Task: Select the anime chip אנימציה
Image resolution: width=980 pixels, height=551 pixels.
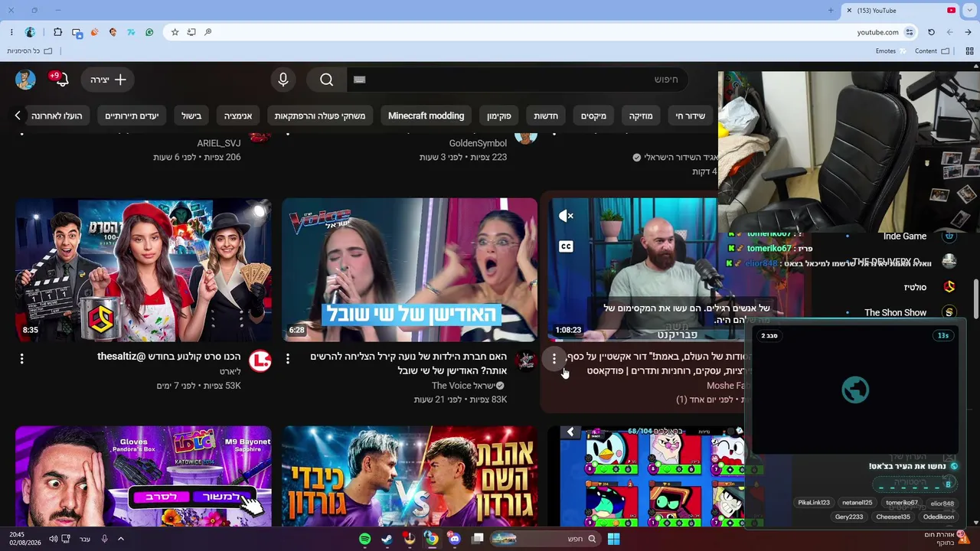Action: (x=238, y=116)
